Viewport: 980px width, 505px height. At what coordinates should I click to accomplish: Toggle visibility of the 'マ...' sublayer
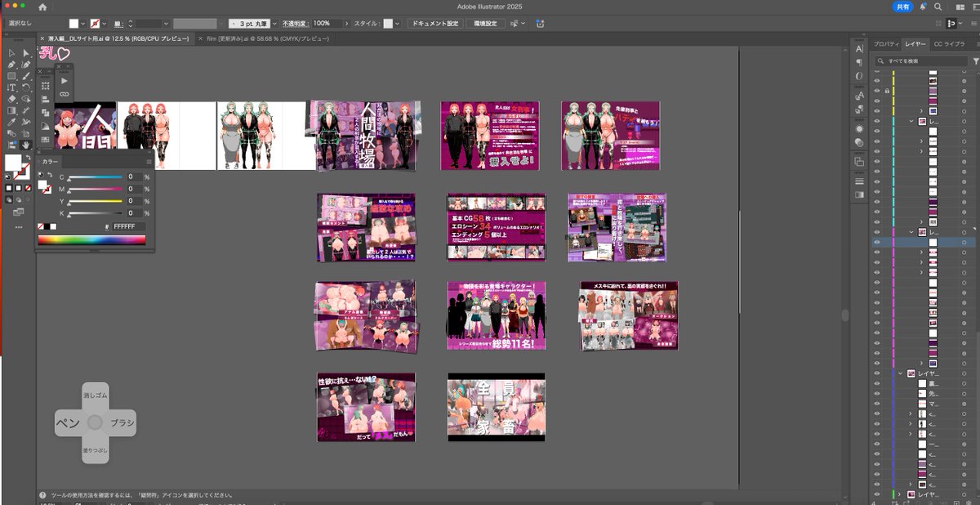876,404
